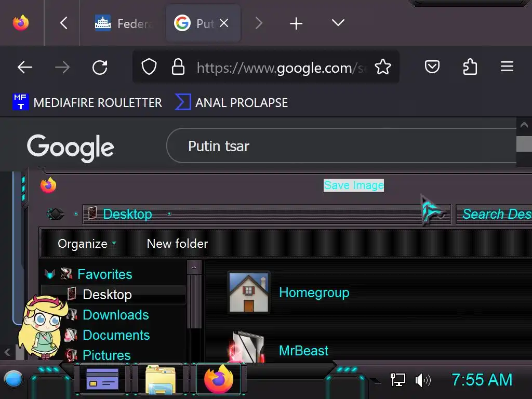Select the MrBeast folder icon
The image size is (532, 399).
coord(247,347)
